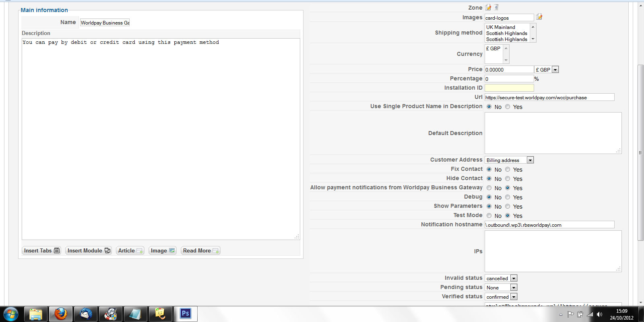Enable Debug by choosing Yes
The height and width of the screenshot is (322, 644).
(508, 197)
